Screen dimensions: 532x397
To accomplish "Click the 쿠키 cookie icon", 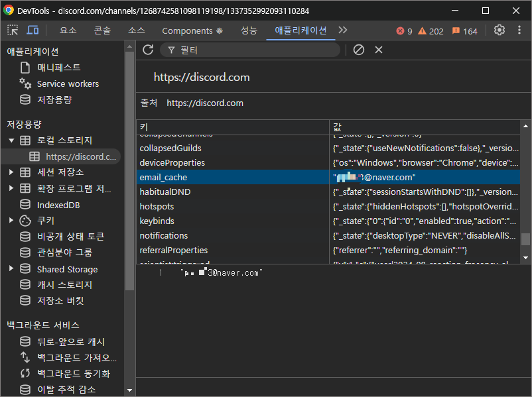I will 25,221.
